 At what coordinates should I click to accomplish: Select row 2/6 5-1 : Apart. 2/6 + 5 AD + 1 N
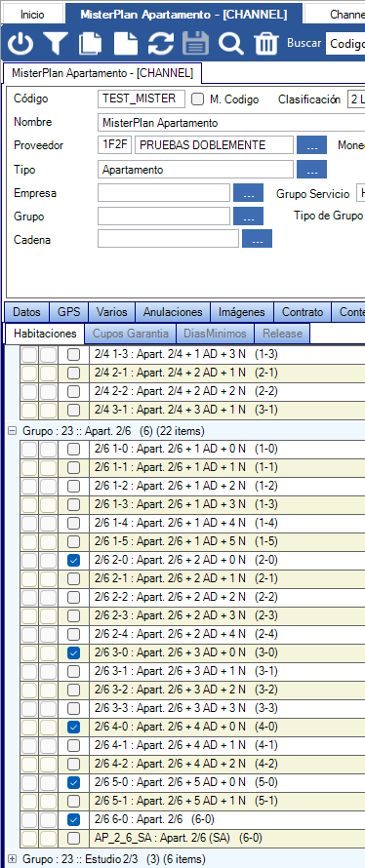point(227,801)
